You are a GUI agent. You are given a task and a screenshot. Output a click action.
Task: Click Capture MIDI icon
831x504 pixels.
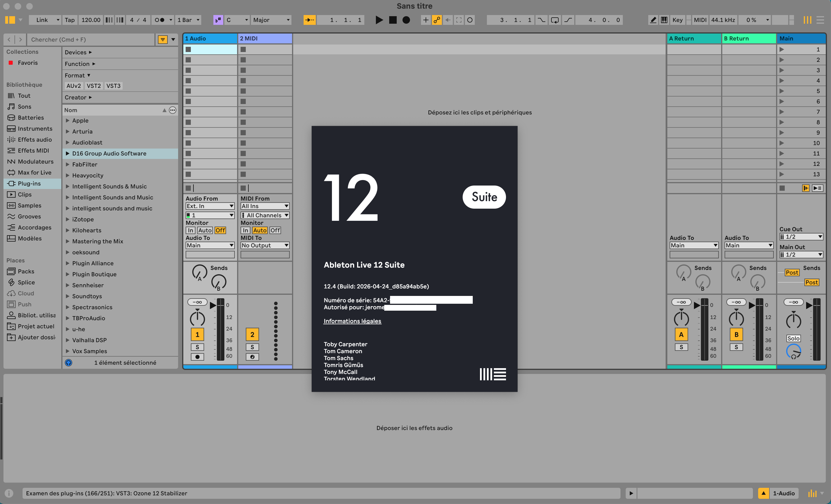coord(459,20)
